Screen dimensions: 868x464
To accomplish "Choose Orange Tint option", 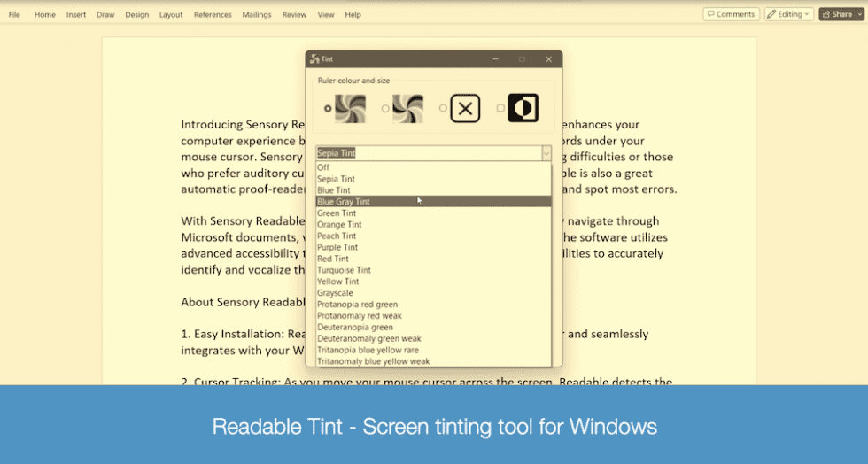I will coord(433,224).
